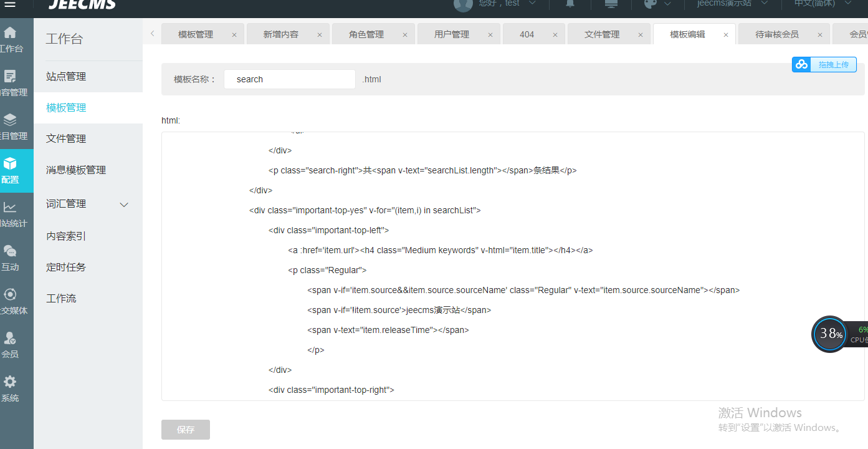
Task: Click the notification bell icon
Action: (570, 4)
